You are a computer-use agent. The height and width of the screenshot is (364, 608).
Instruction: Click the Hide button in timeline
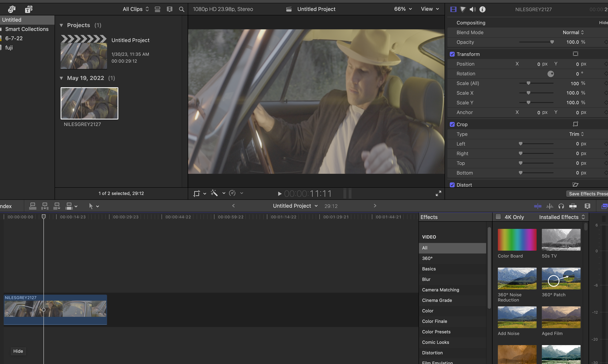pos(18,351)
